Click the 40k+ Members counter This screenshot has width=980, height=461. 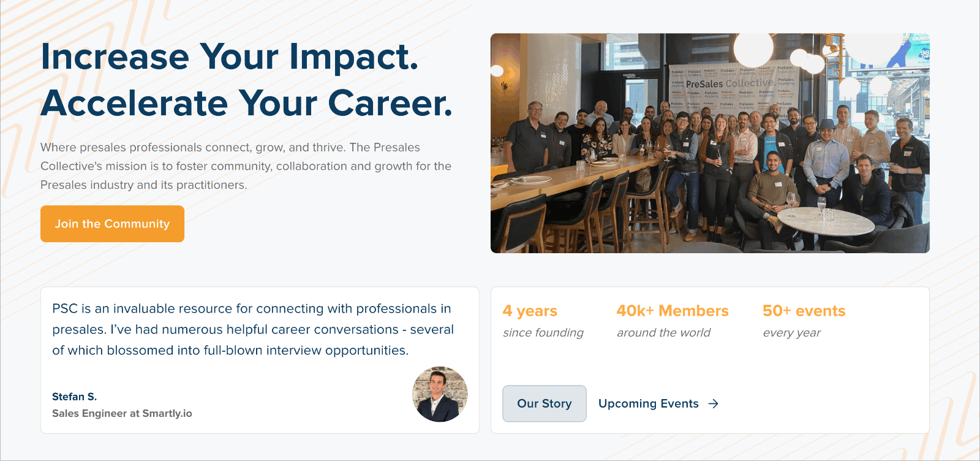pyautogui.click(x=673, y=311)
